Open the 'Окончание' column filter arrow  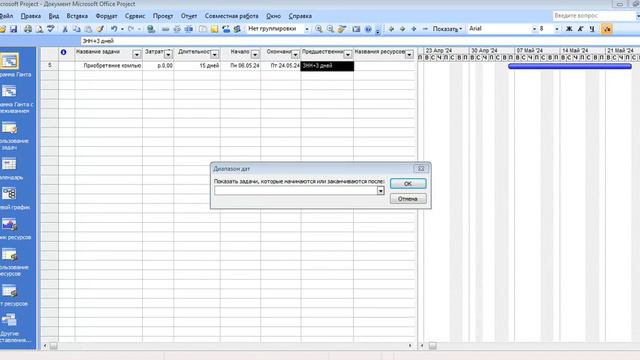tap(295, 54)
